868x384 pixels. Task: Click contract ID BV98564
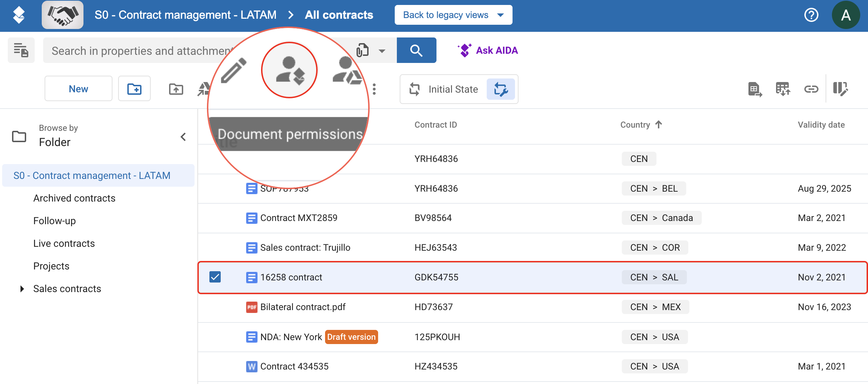click(x=433, y=218)
